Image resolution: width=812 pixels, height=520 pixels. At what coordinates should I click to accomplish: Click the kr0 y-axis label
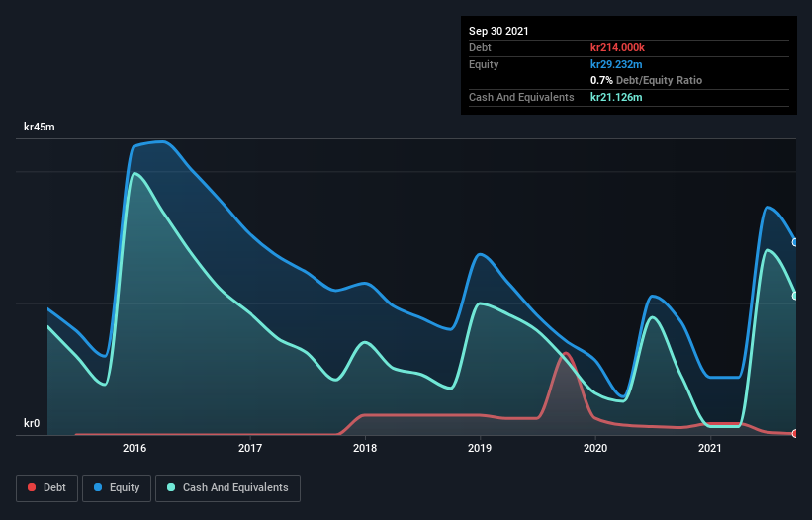[x=32, y=423]
